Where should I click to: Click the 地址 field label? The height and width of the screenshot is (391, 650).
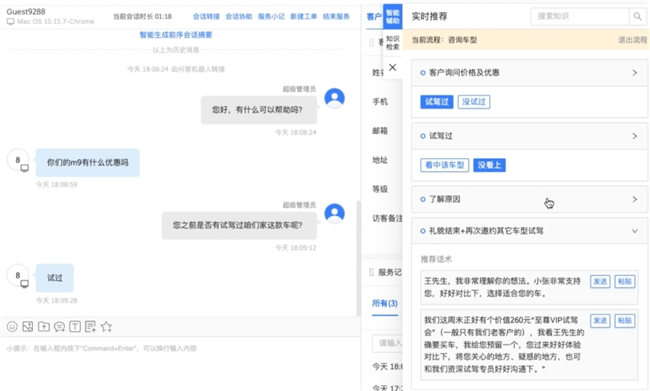(380, 160)
